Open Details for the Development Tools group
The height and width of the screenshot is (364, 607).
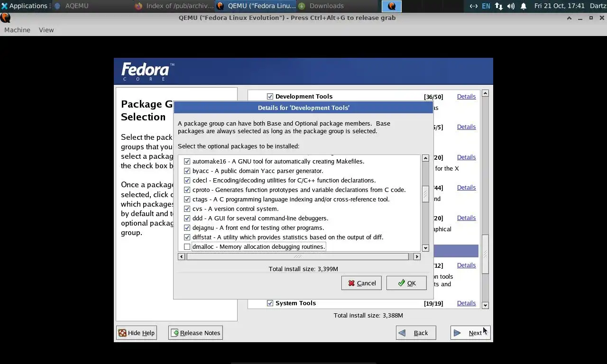coord(466,96)
